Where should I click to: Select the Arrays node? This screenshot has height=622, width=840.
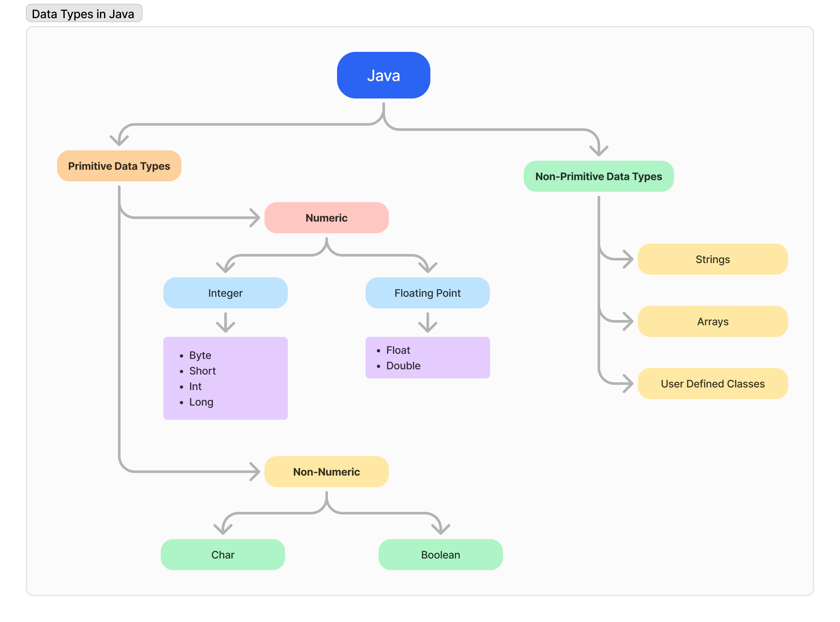tap(712, 321)
